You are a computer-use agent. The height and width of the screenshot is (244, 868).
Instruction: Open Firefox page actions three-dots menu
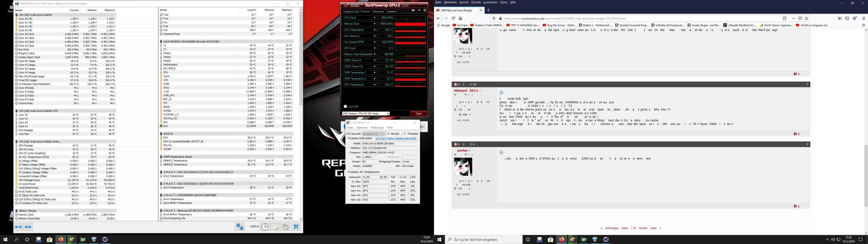click(x=793, y=18)
